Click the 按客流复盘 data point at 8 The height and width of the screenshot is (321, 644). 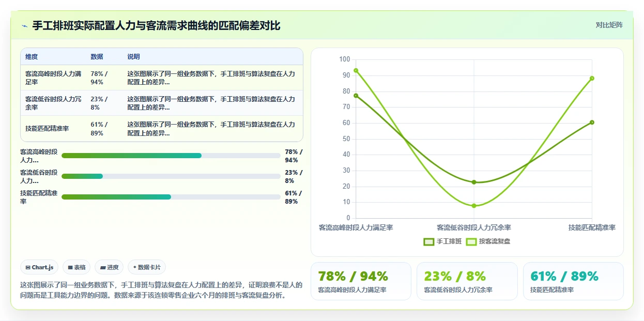tap(474, 206)
